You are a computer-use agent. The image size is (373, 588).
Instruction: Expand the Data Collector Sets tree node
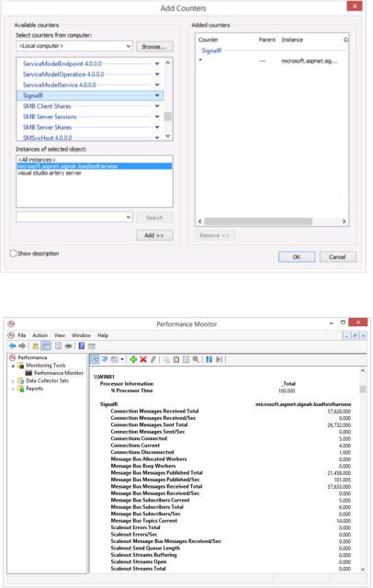coord(13,381)
